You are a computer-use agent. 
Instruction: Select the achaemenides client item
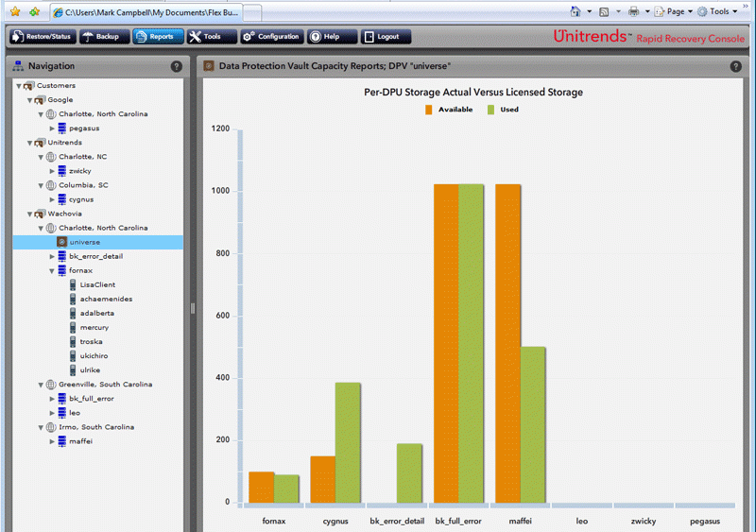tap(106, 299)
